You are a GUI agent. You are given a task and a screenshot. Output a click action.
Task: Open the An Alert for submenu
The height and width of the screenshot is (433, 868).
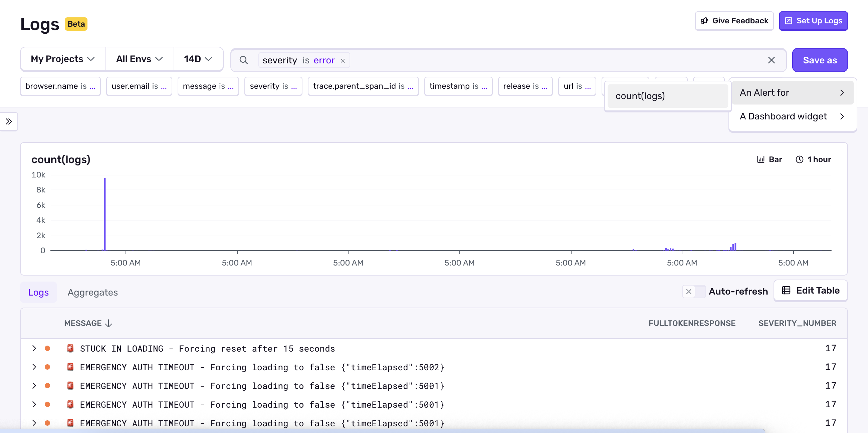point(793,93)
